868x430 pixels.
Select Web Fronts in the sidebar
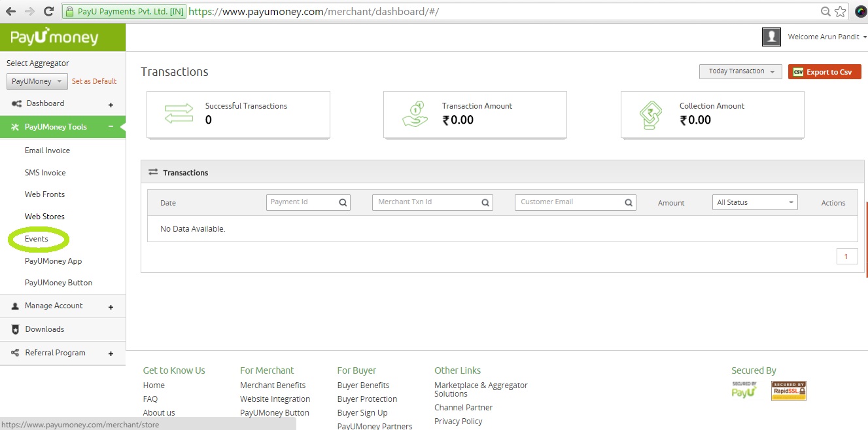[x=44, y=194]
